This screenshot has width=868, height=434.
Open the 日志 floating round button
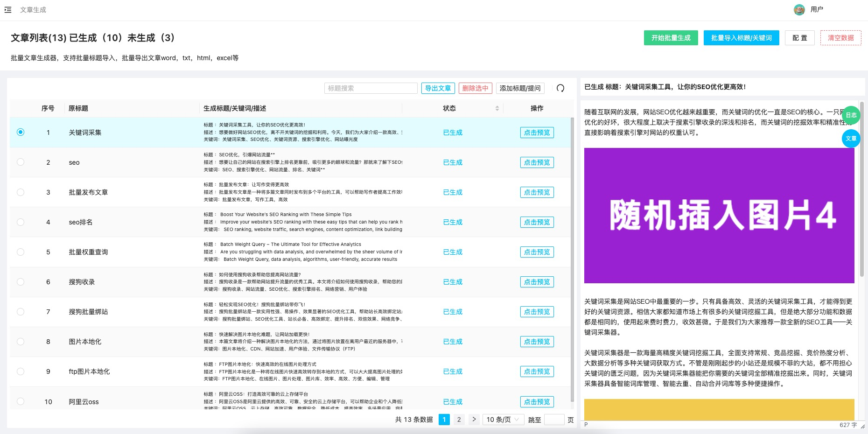click(x=851, y=115)
